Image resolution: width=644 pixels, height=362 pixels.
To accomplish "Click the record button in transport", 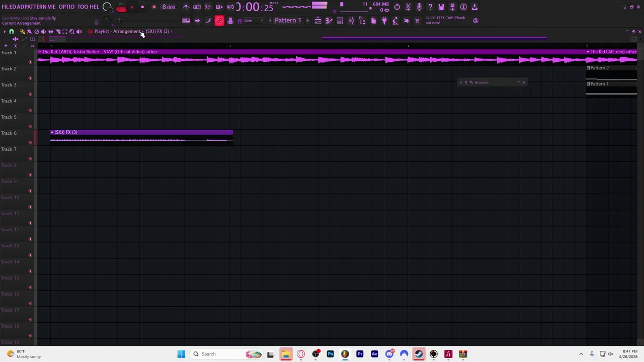I will (x=154, y=7).
